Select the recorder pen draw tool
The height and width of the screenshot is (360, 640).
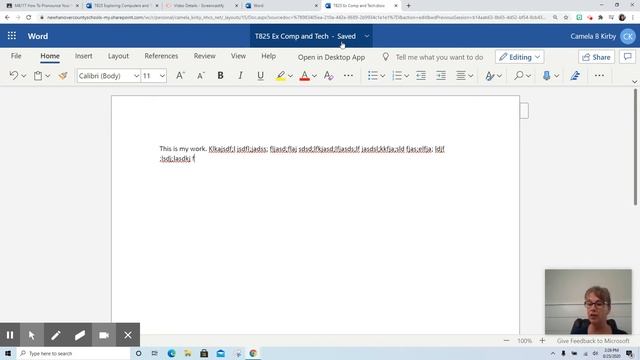56,335
